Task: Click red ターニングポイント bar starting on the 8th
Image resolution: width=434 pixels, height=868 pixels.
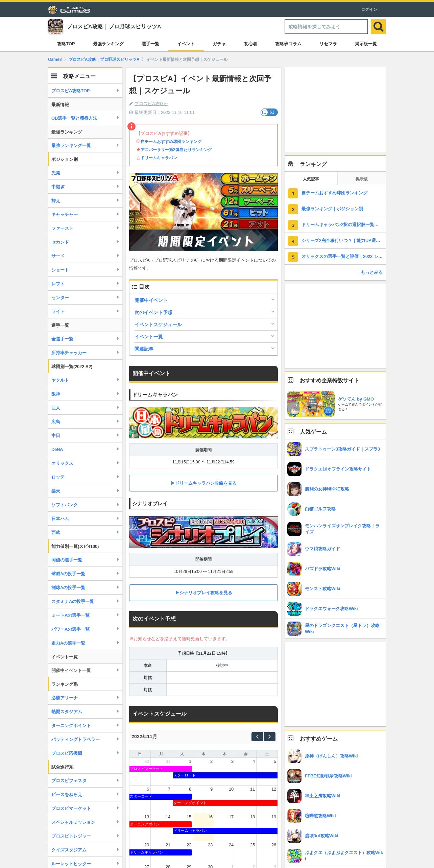Action: pyautogui.click(x=225, y=803)
